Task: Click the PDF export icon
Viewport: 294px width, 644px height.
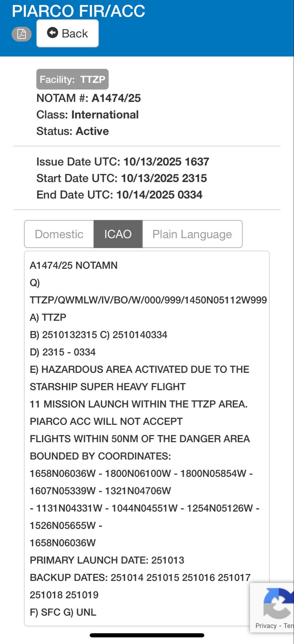Action: [x=21, y=34]
